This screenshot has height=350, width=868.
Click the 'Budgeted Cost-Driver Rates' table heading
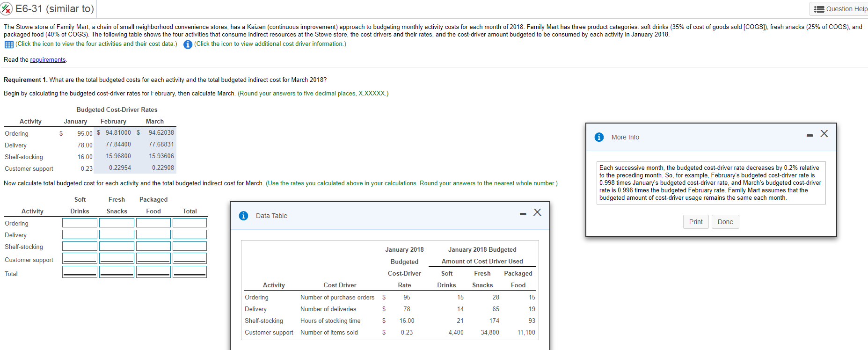(117, 109)
